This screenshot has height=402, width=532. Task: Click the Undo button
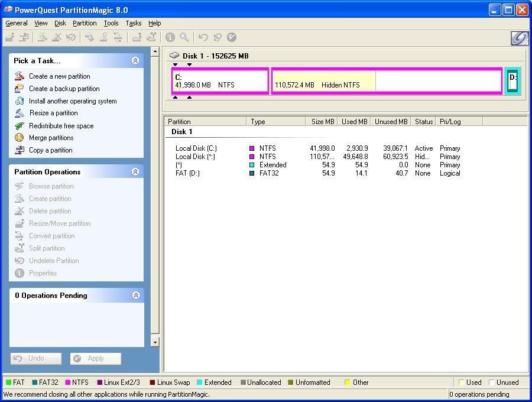[36, 358]
